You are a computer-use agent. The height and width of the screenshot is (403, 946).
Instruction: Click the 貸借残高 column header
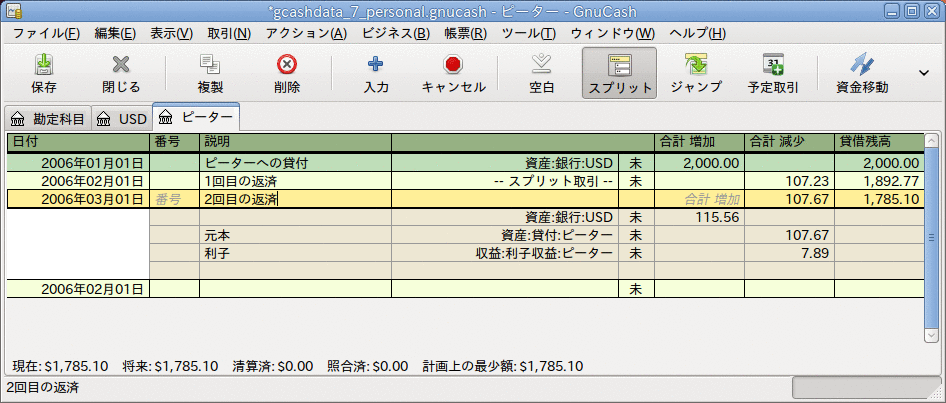click(x=879, y=143)
